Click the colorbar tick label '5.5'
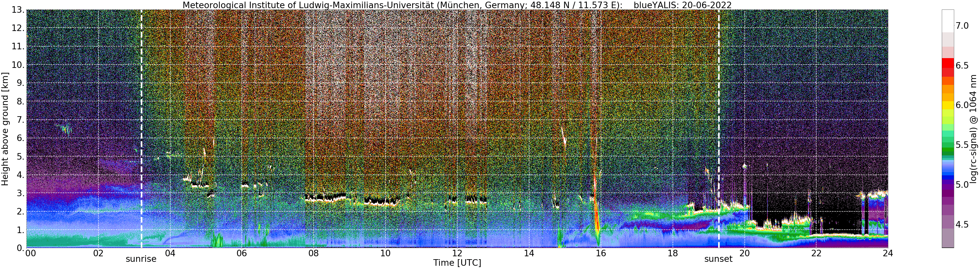Image resolution: width=980 pixels, height=269 pixels. coord(962,145)
